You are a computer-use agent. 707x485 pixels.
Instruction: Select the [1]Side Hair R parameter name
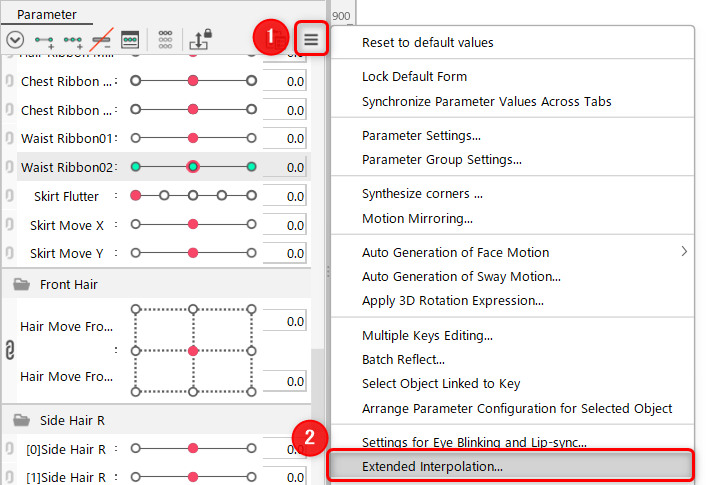coord(66,477)
